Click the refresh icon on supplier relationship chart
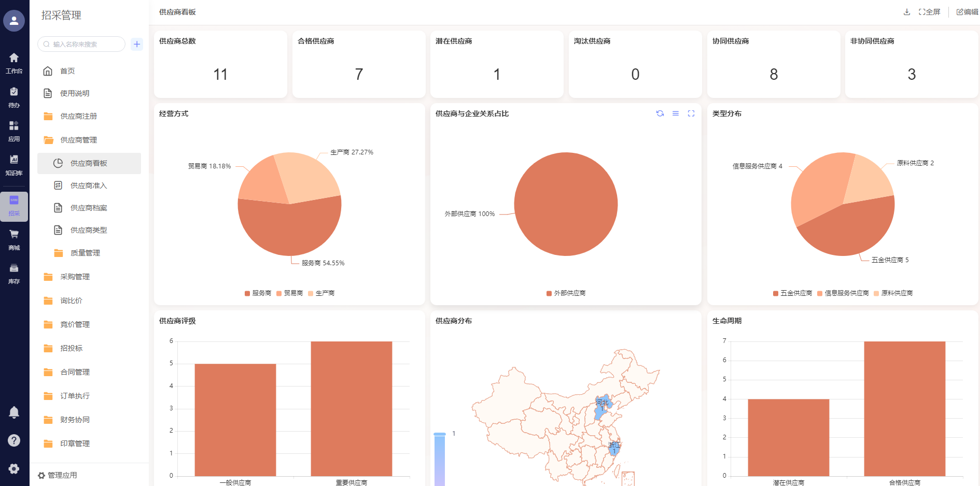Screen dimensions: 980x486 point(660,113)
